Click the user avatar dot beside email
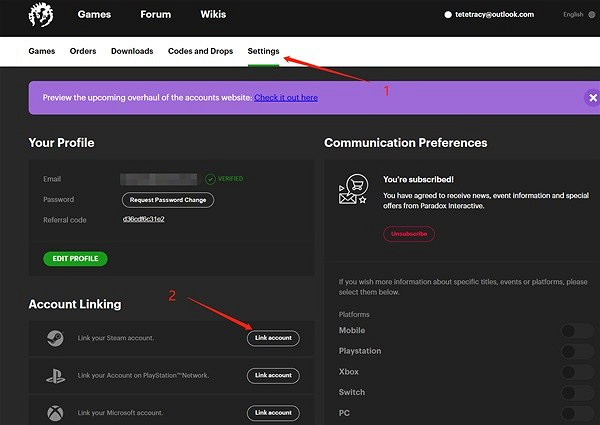The height and width of the screenshot is (425, 600). (449, 15)
